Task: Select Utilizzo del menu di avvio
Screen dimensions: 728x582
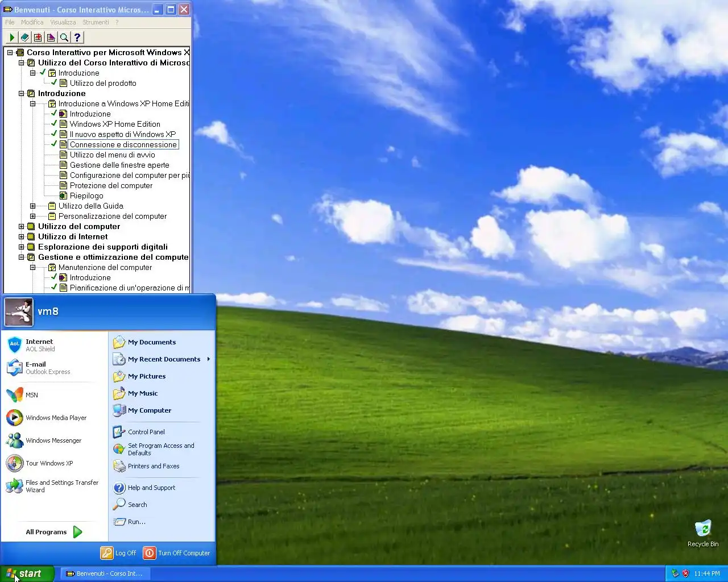Action: (x=112, y=155)
